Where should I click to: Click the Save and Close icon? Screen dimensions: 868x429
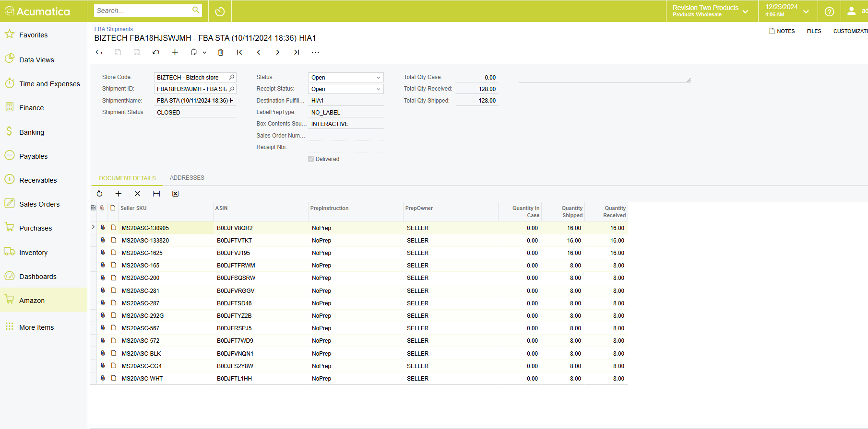pyautogui.click(x=118, y=52)
